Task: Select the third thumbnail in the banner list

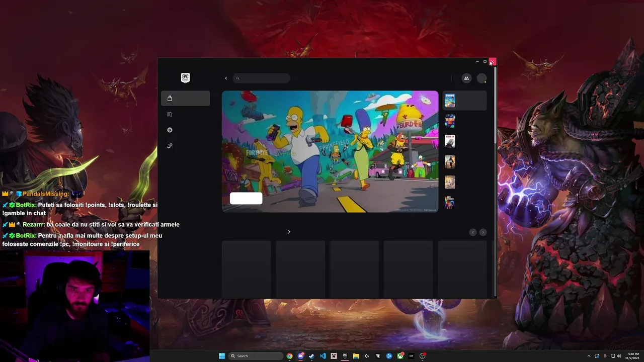Action: 450,141
